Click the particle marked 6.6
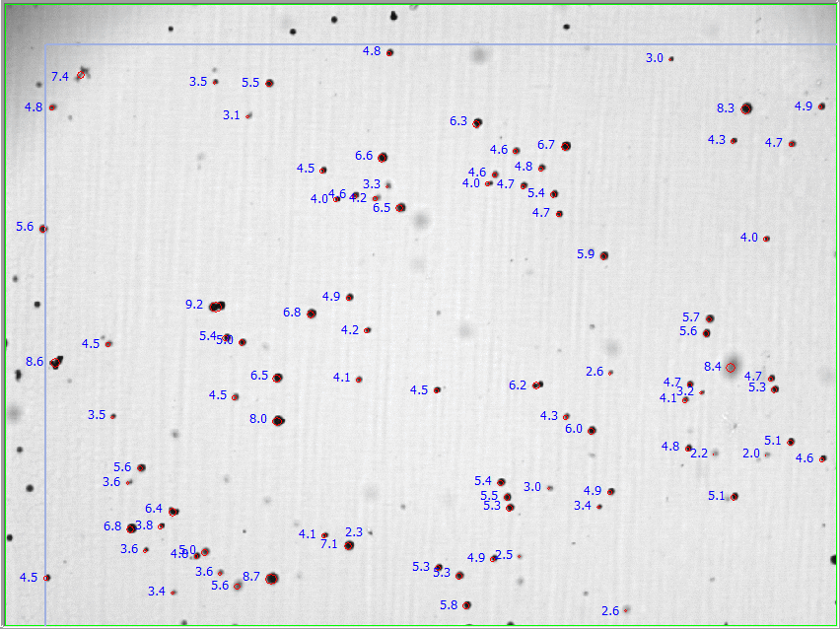This screenshot has height=629, width=840. tap(383, 157)
